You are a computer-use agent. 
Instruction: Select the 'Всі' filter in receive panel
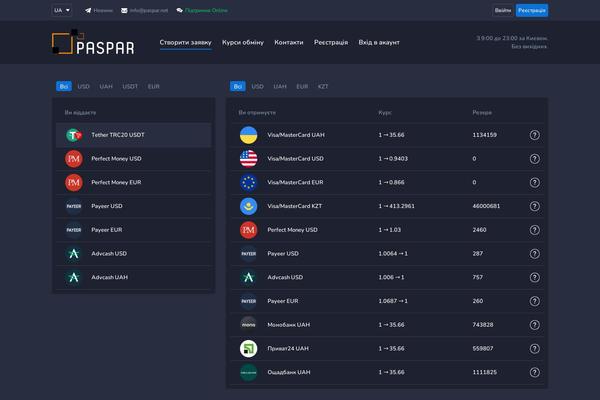(238, 87)
